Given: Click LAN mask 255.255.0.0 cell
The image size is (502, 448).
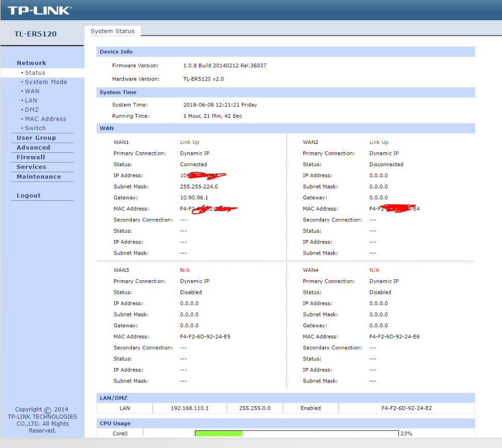Looking at the screenshot, I should [x=255, y=408].
